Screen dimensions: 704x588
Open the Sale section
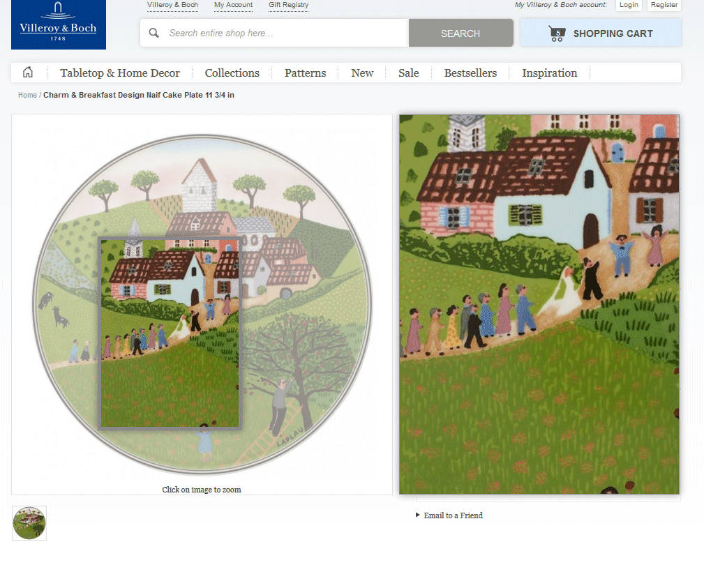tap(409, 73)
